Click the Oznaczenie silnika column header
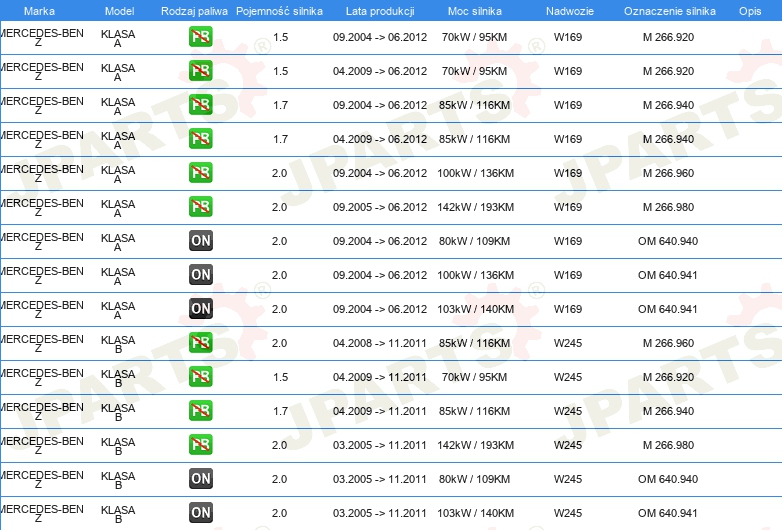The height and width of the screenshot is (530, 782). coord(669,11)
